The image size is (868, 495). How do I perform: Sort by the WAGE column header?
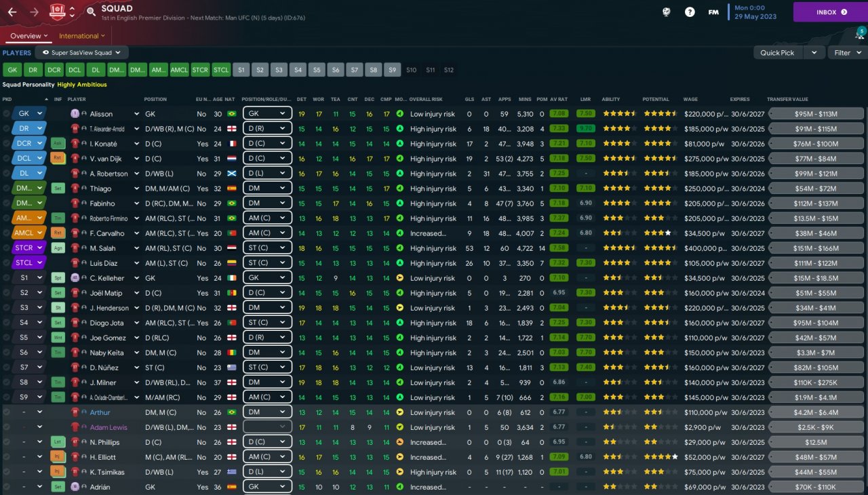(x=691, y=99)
